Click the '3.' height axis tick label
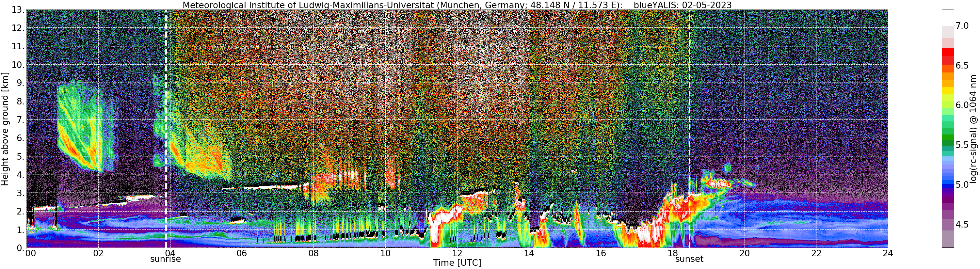 pos(21,193)
